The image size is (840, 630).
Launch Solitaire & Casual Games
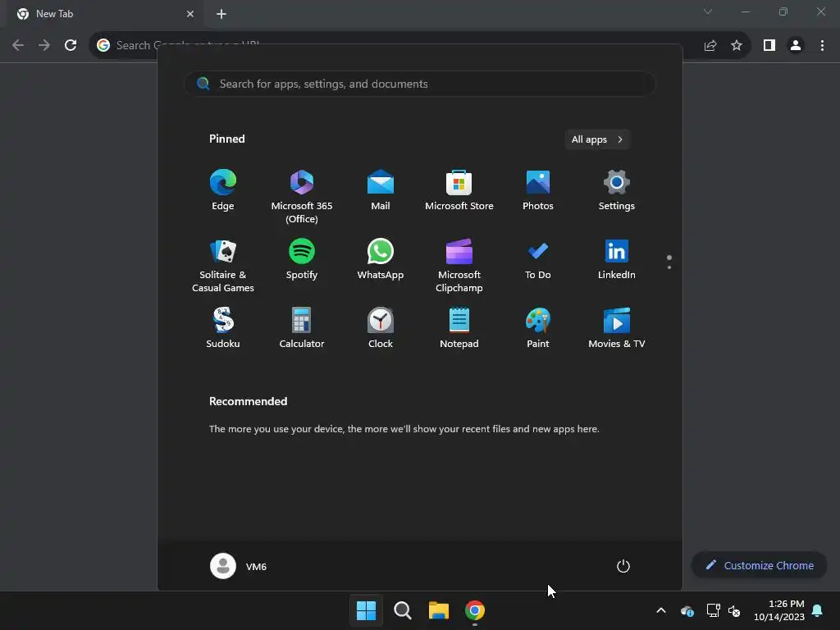[x=223, y=265]
